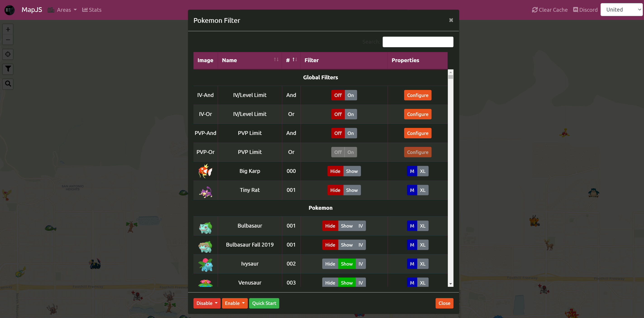This screenshot has height=318, width=644.
Task: Open the funnel filter icon on map
Action: [x=8, y=69]
